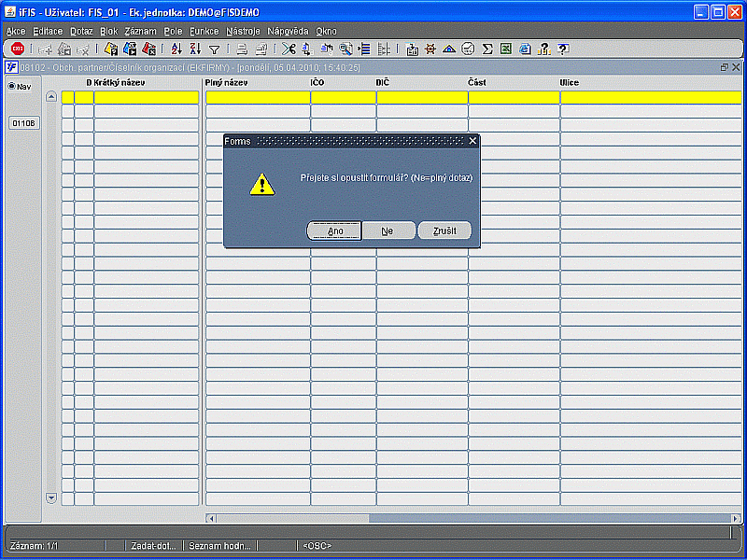Screen dimensions: 747x560
Task: Click 'Seznam hodn...' in status bar
Action: [x=219, y=546]
